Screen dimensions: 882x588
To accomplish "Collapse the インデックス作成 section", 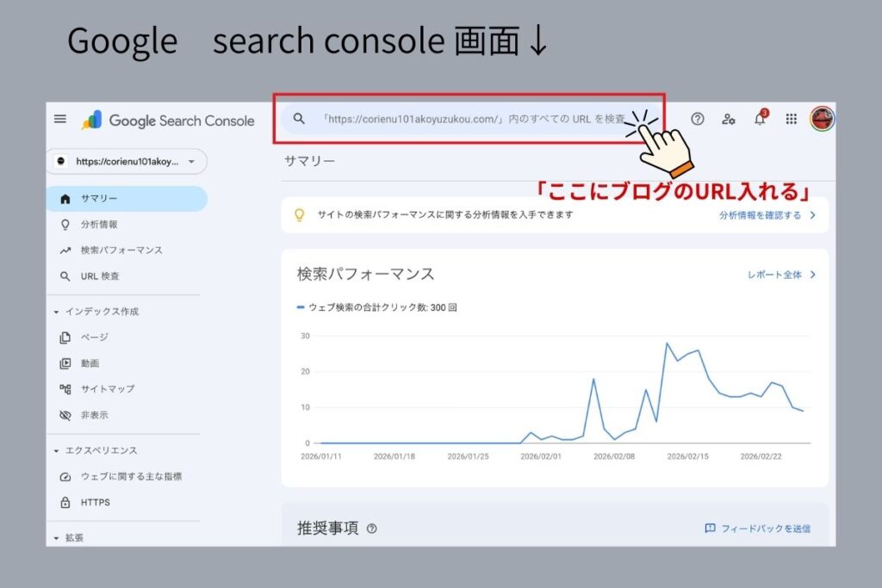I will click(x=57, y=312).
